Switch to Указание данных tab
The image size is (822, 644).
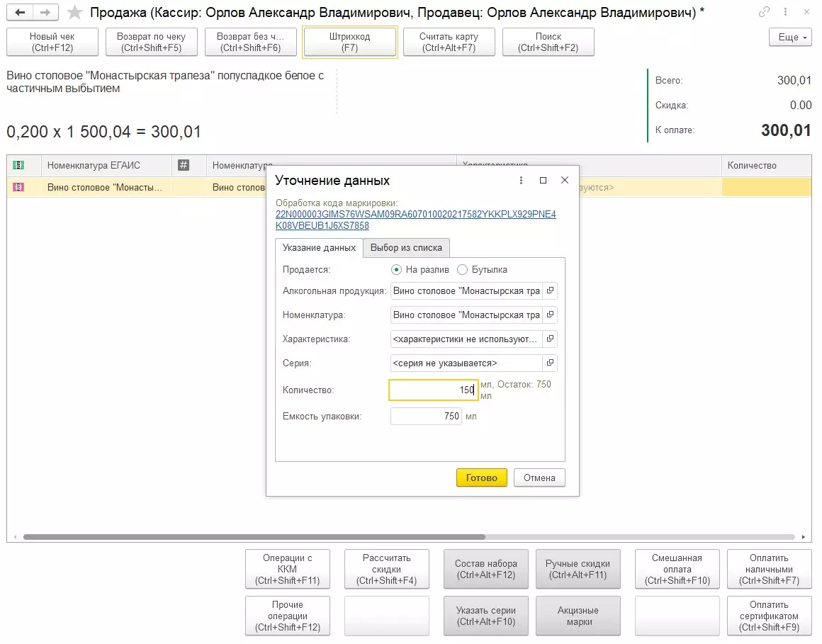coord(319,247)
